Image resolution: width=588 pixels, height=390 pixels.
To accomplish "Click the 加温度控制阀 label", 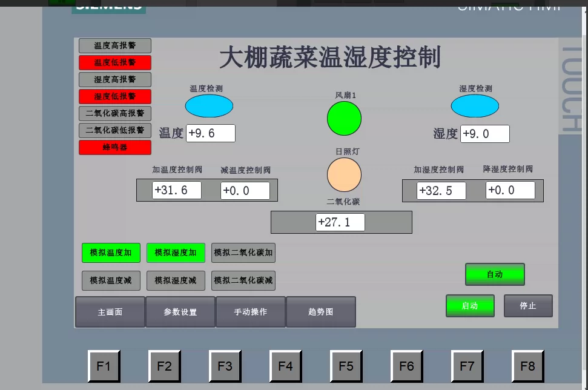I will point(177,170).
